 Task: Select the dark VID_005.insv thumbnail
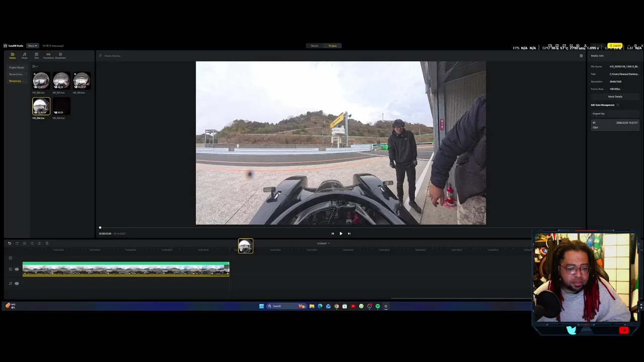coord(61,107)
